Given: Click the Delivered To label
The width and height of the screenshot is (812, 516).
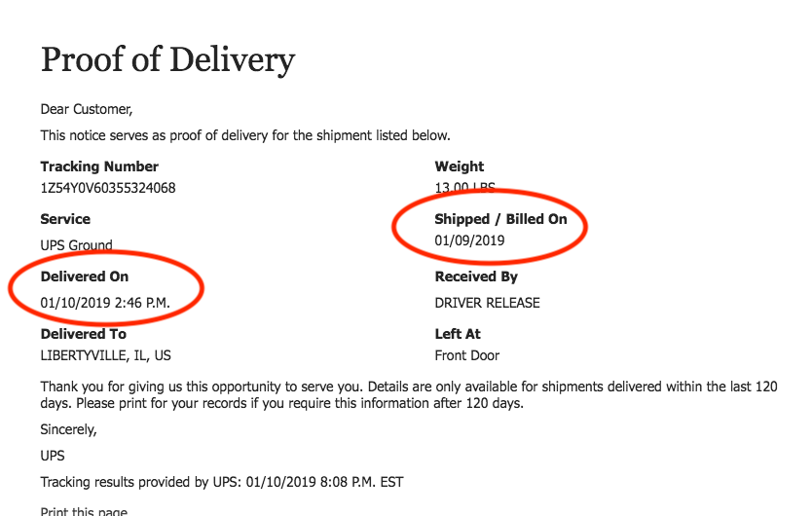Looking at the screenshot, I should 84,334.
